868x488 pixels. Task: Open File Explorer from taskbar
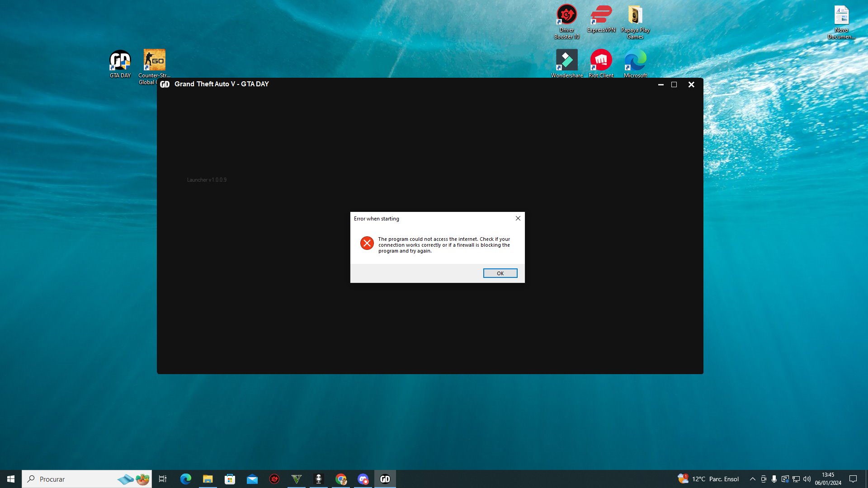208,479
